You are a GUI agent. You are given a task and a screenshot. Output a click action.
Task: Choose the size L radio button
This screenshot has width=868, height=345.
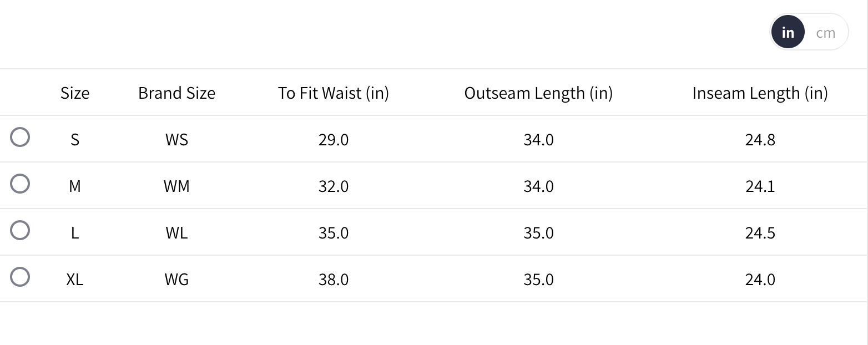(20, 231)
